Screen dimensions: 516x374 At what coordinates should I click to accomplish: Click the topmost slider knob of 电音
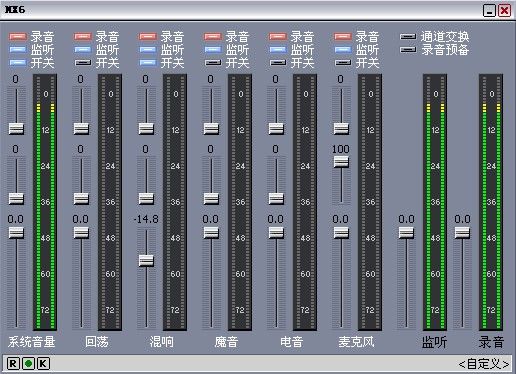[x=276, y=128]
